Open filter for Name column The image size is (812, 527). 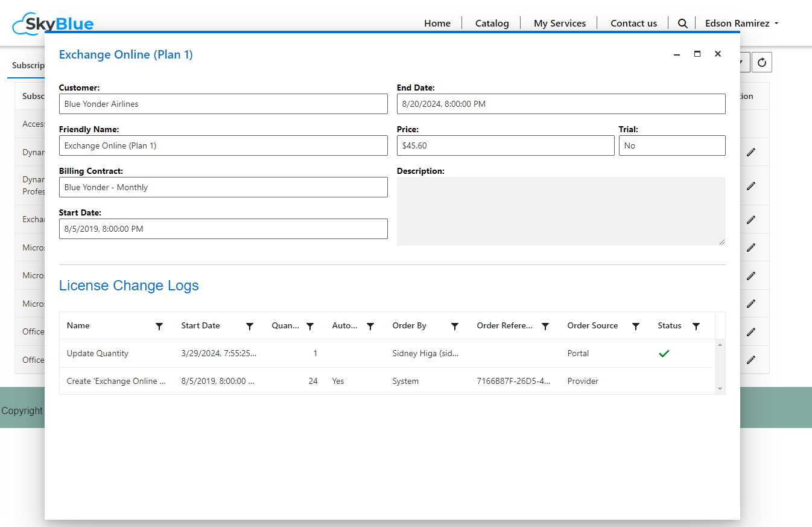159,326
